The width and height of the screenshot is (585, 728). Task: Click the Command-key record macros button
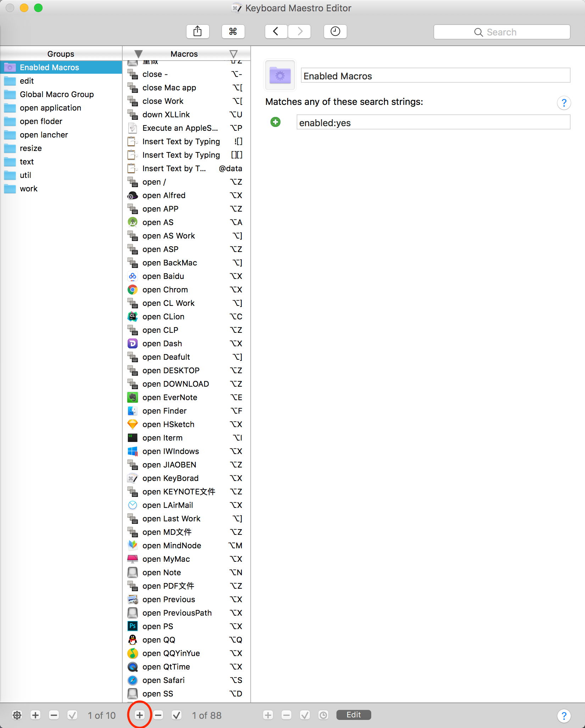(x=233, y=32)
